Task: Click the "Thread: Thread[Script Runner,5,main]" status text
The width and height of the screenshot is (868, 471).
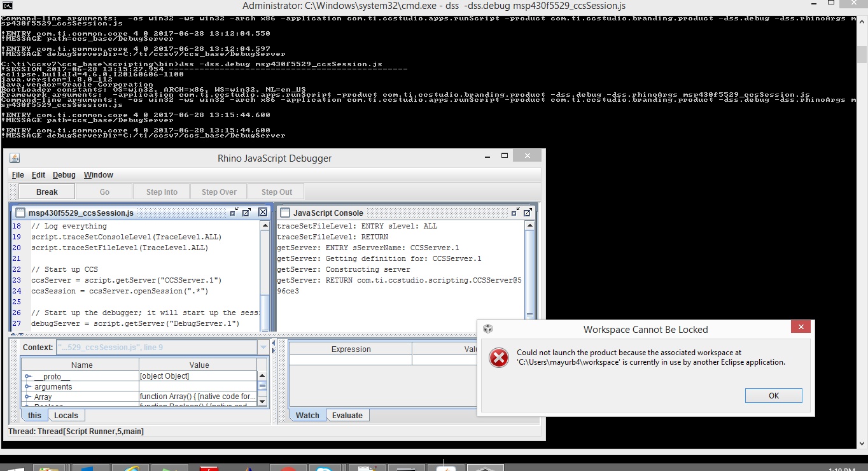Action: point(76,432)
